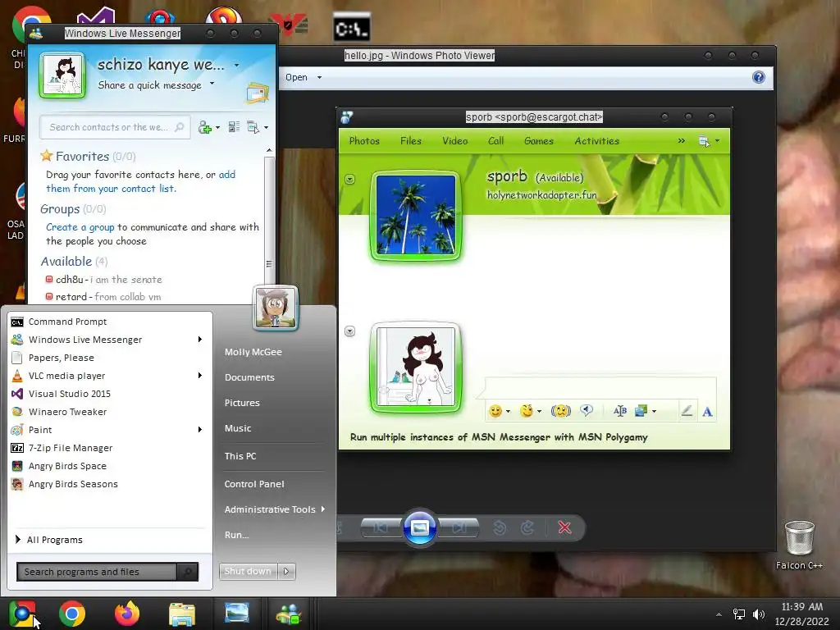Rotate image counterclockwise in Photo Viewer
The image size is (840, 630).
pos(500,527)
